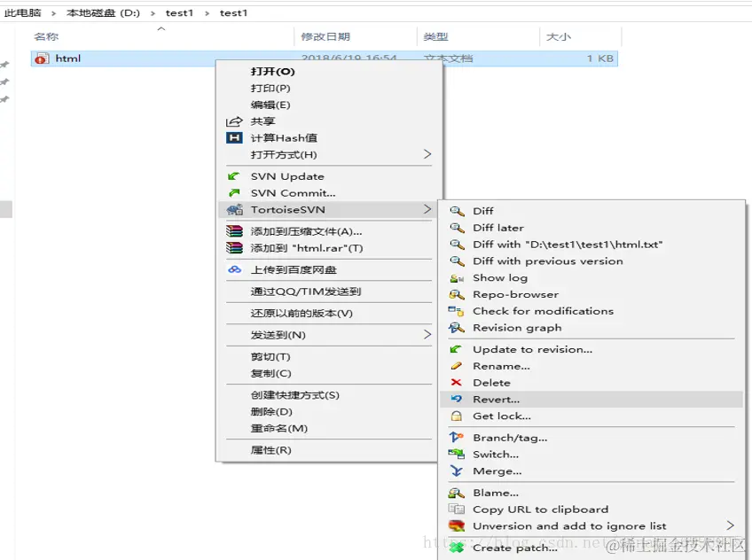Select 编辑(E) menu entry
Viewport: 752px width, 560px height.
(270, 105)
